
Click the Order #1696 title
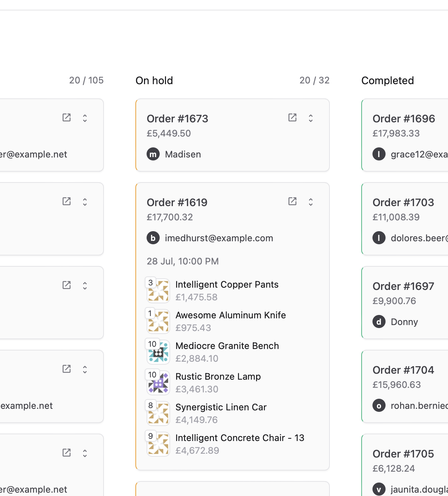pos(403,119)
